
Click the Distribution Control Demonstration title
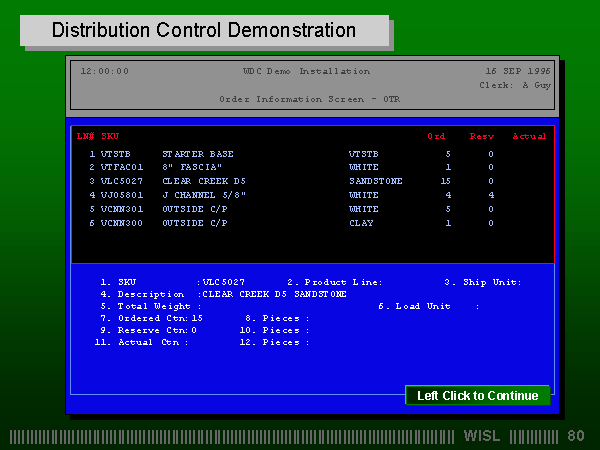coord(204,31)
